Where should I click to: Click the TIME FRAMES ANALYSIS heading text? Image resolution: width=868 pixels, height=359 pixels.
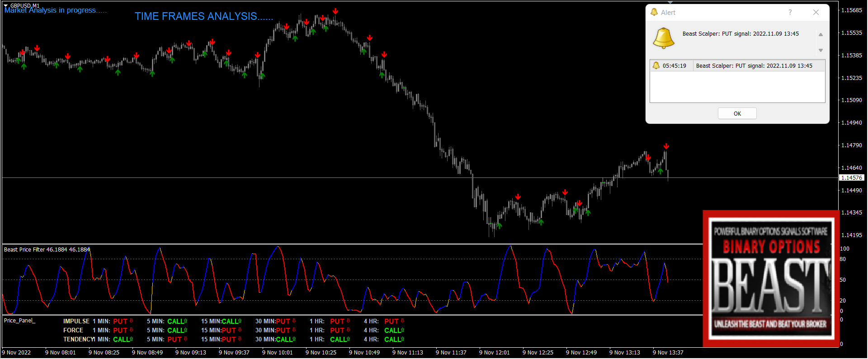pyautogui.click(x=203, y=16)
